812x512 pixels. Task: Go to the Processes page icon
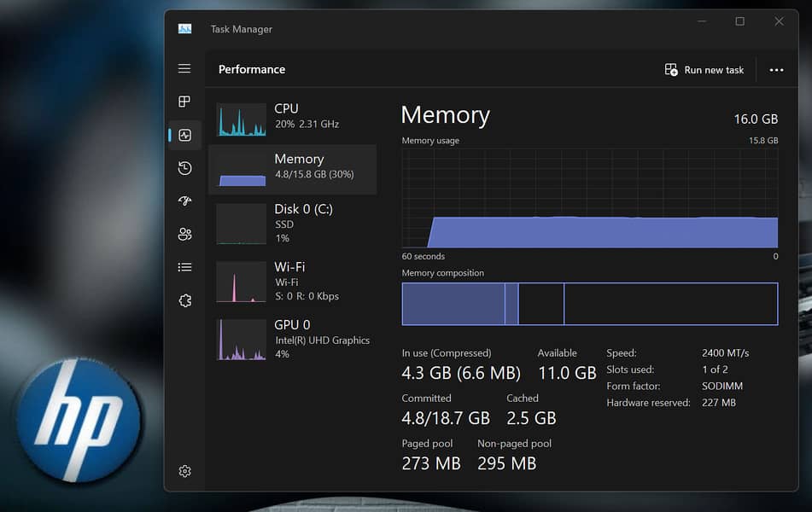point(184,102)
